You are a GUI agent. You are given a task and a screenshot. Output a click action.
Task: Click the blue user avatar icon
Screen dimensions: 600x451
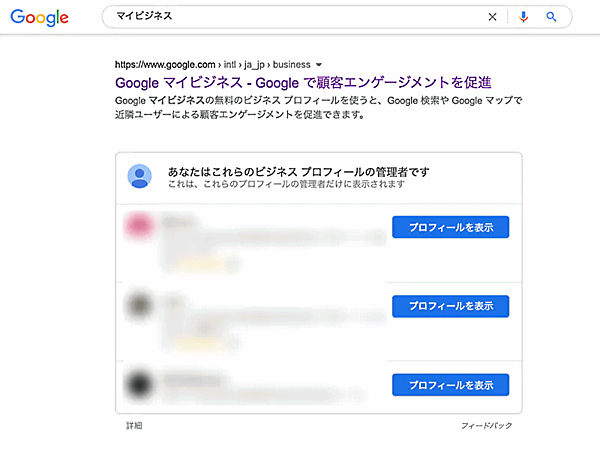click(139, 176)
